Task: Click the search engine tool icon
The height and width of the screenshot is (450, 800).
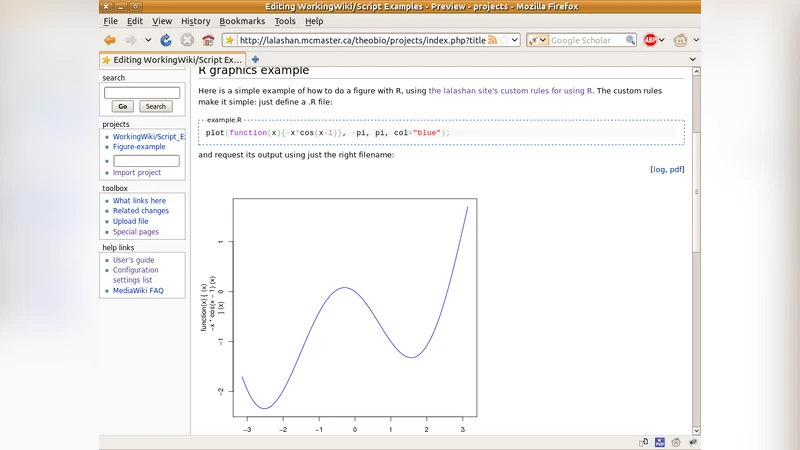Action: tap(534, 40)
